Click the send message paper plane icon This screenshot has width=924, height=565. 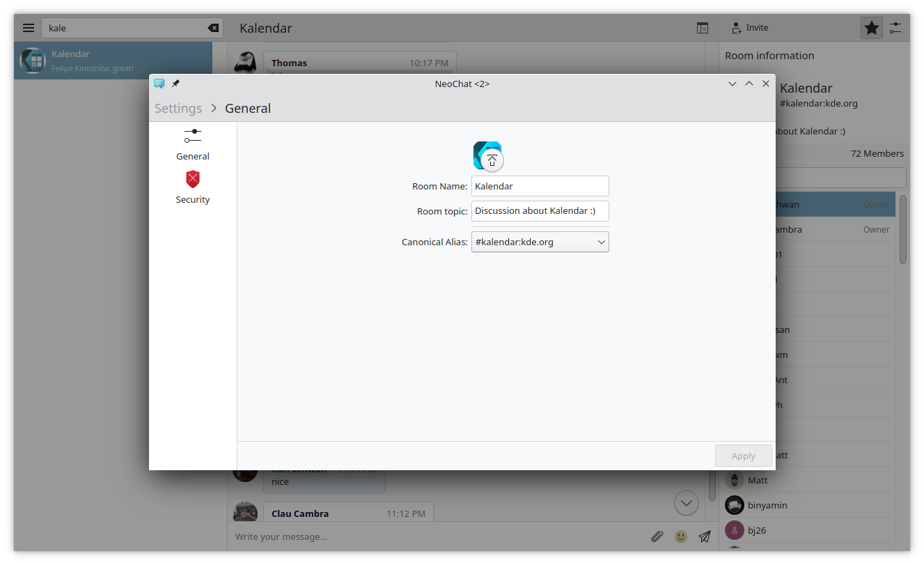click(x=705, y=536)
